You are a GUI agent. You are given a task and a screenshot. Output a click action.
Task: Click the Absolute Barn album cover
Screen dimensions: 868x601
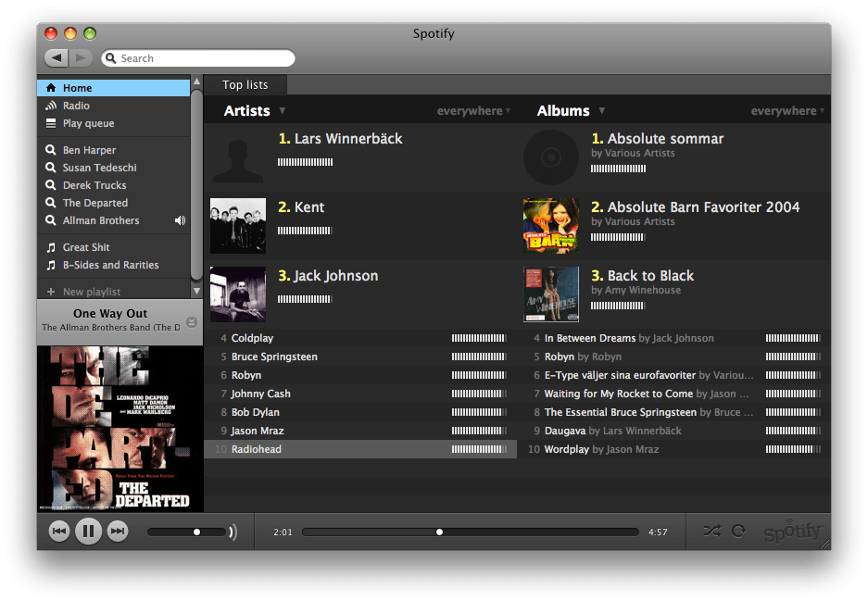tap(551, 226)
